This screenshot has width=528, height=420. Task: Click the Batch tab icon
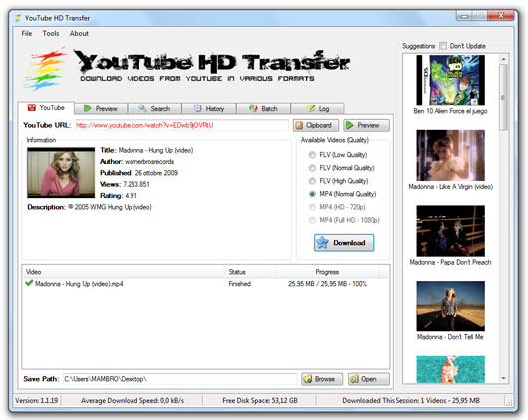point(253,108)
